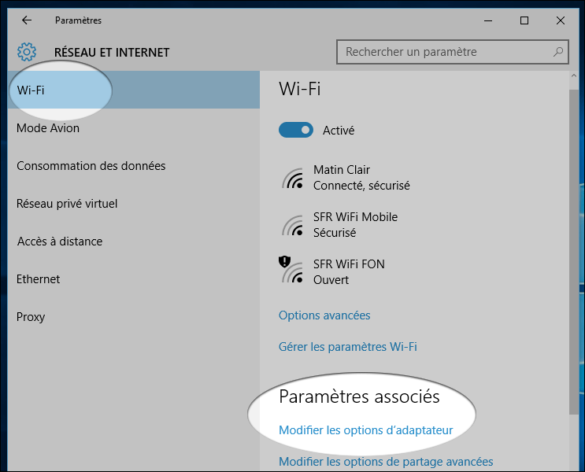
Task: Click the RÉSEAU ET INTERNET heading
Action: (x=112, y=53)
